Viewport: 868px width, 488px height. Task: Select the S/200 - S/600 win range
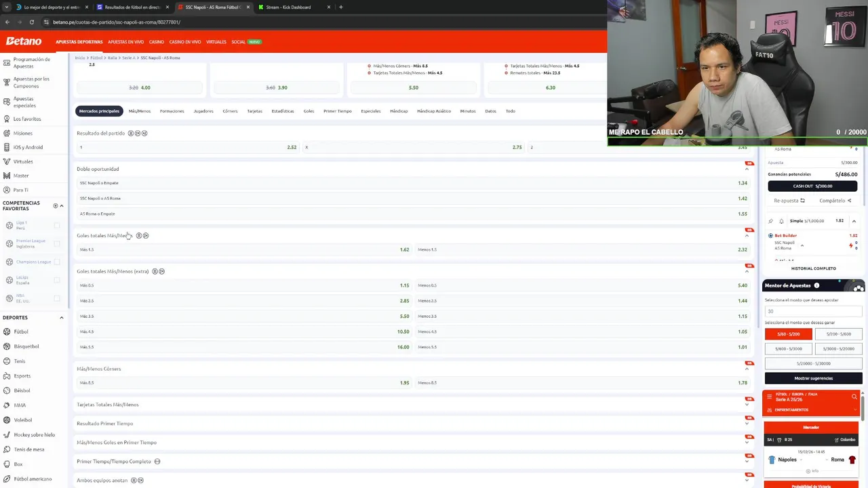[839, 334]
